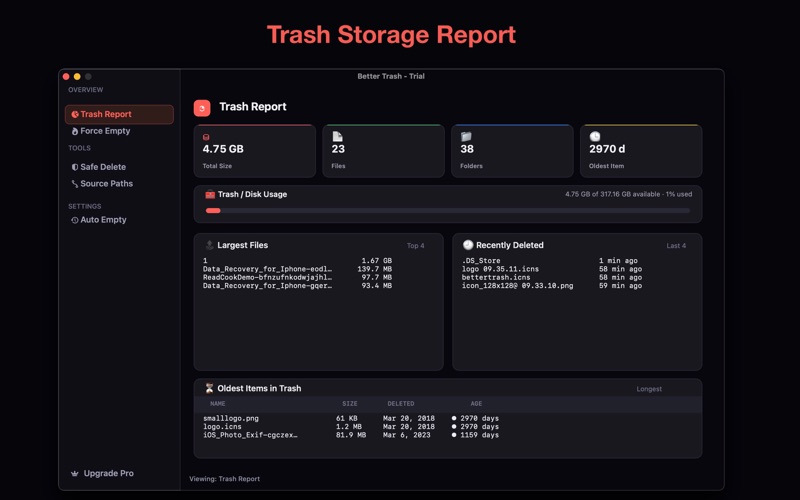
Task: Click the path icon next to Source Paths
Action: pos(75,184)
